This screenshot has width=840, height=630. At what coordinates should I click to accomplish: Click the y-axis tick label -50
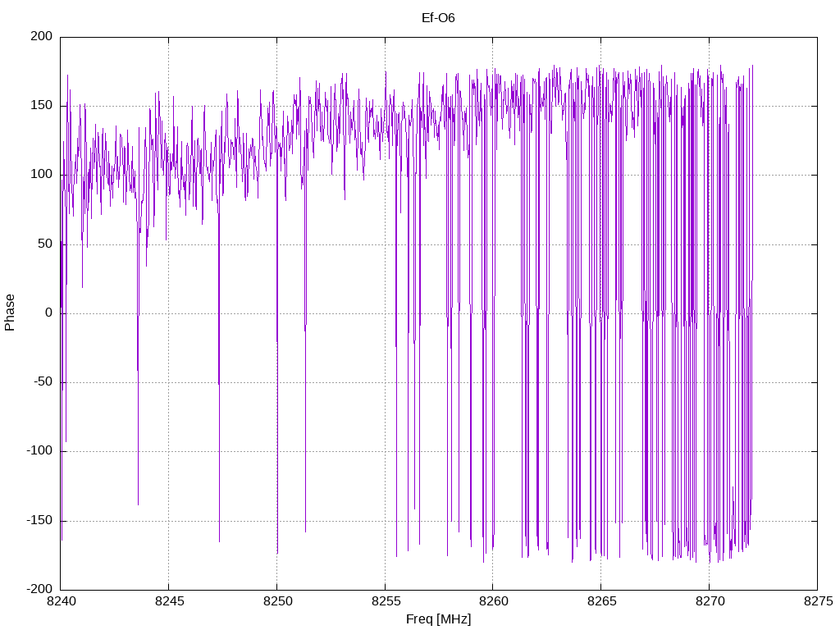pyautogui.click(x=43, y=382)
